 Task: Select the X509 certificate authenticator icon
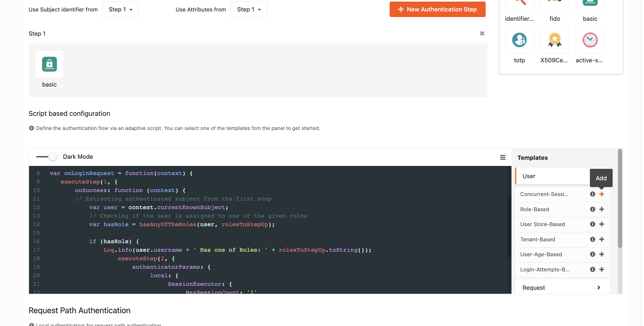pyautogui.click(x=555, y=40)
